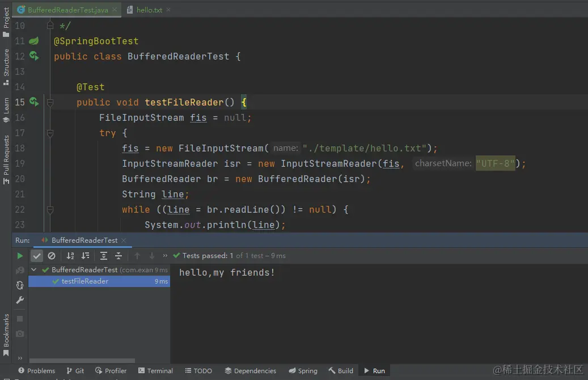The width and height of the screenshot is (588, 380).
Task: Switch to the hello.txt editor tab
Action: [149, 10]
